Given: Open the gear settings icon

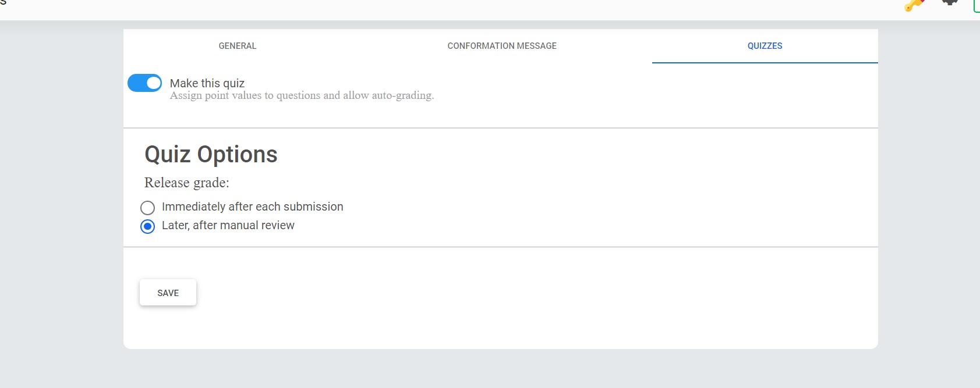Looking at the screenshot, I should tap(950, 3).
